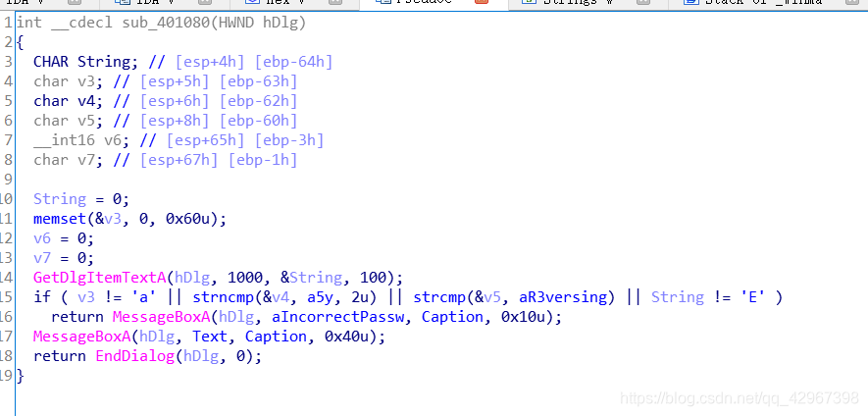Select the constant 1000 in GetDlgItemTextA

tap(245, 277)
